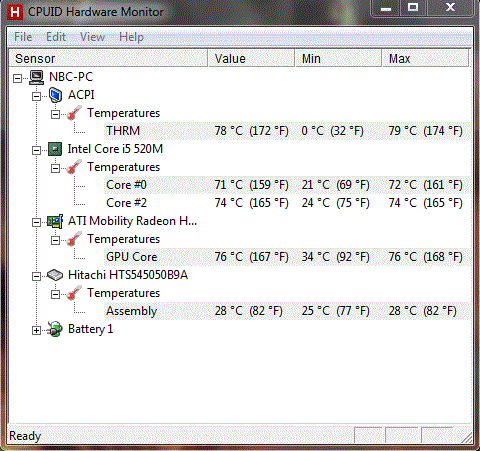Expand the Battery 1 node

[36, 330]
